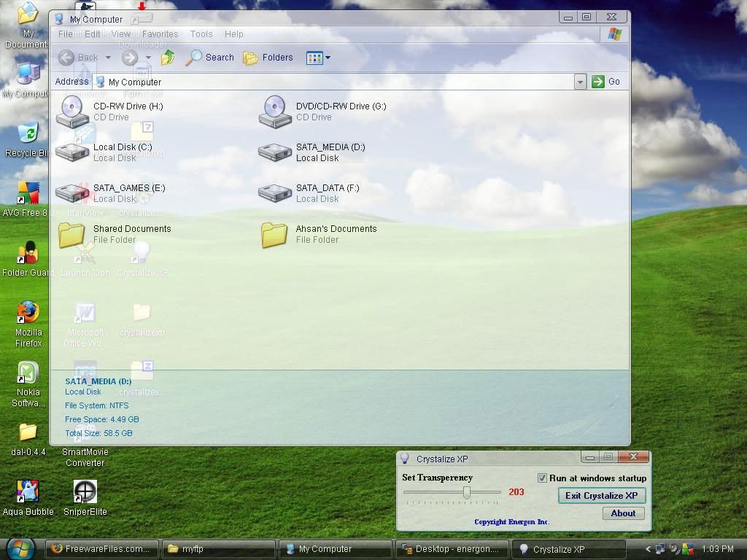Click the Set Transparency slider handle

[467, 493]
